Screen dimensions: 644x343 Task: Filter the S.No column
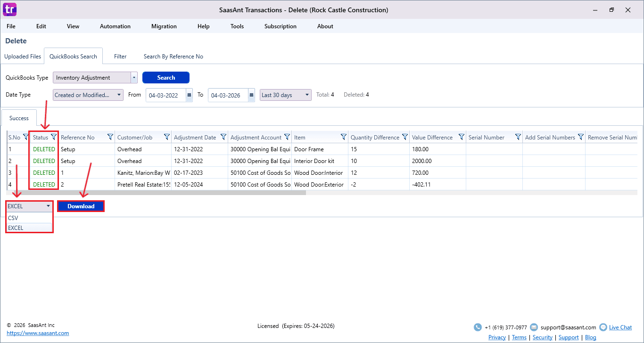click(x=26, y=137)
